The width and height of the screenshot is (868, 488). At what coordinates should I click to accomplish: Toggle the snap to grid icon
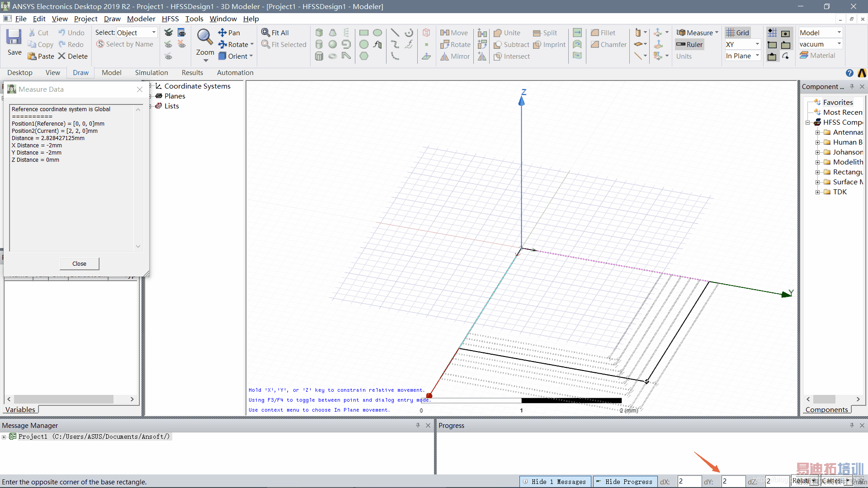[x=772, y=33]
